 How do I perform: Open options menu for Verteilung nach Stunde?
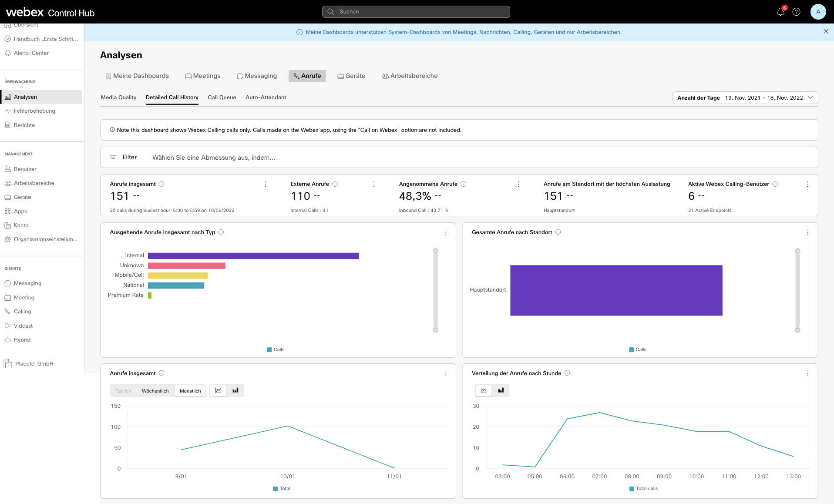807,373
